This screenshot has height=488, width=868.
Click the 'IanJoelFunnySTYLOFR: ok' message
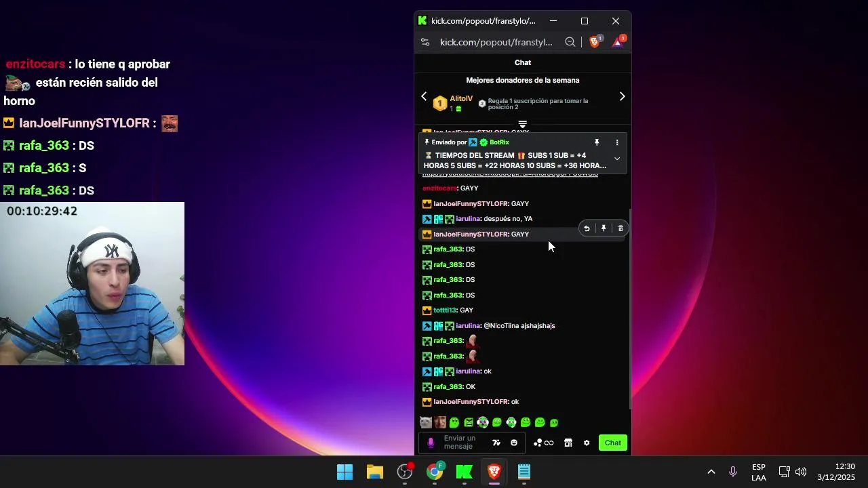(x=471, y=402)
